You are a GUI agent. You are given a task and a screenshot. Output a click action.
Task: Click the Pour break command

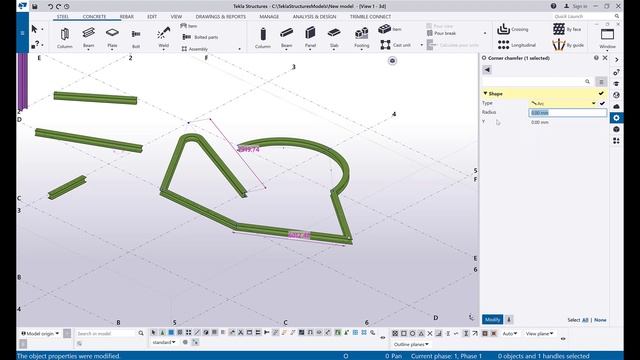[x=441, y=33]
